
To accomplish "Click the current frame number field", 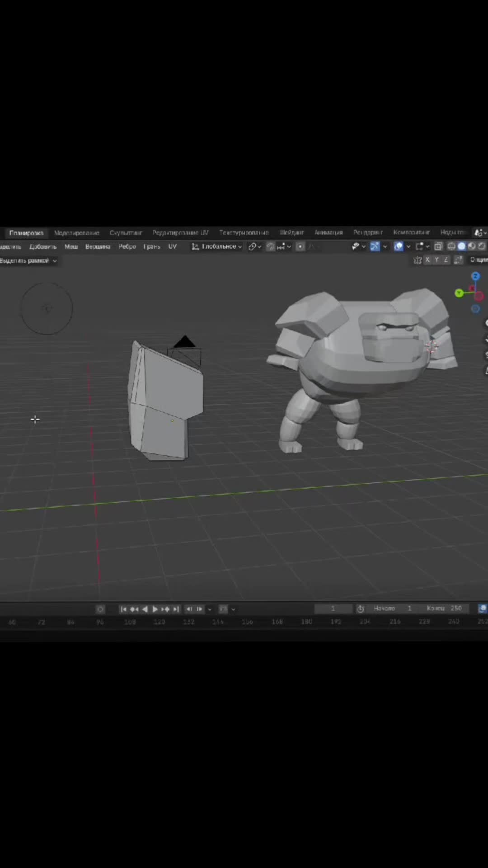I will [x=333, y=609].
